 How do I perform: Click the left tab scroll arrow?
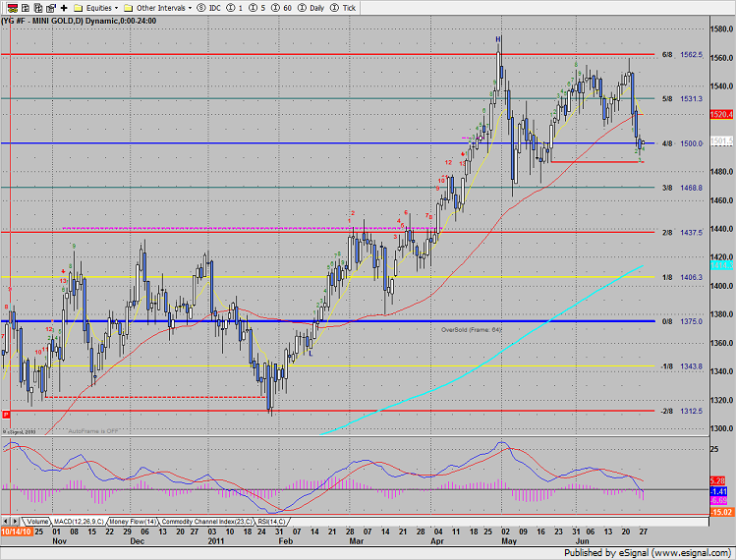tap(6, 522)
